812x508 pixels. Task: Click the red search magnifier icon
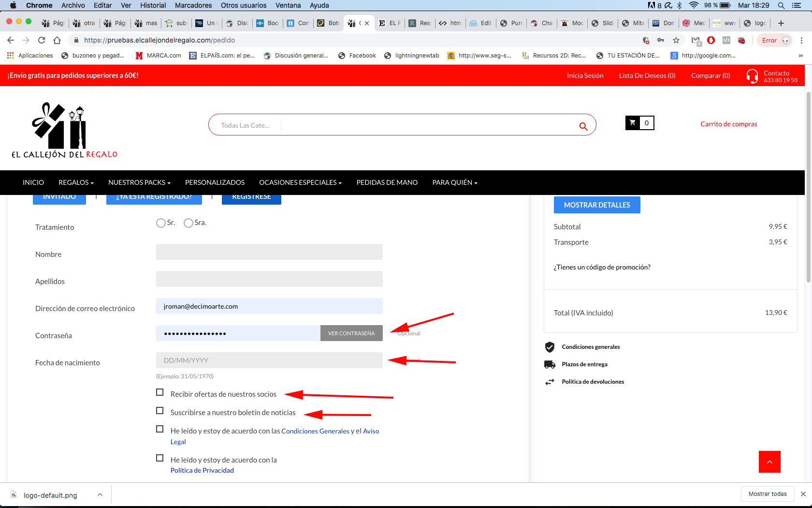pyautogui.click(x=583, y=126)
